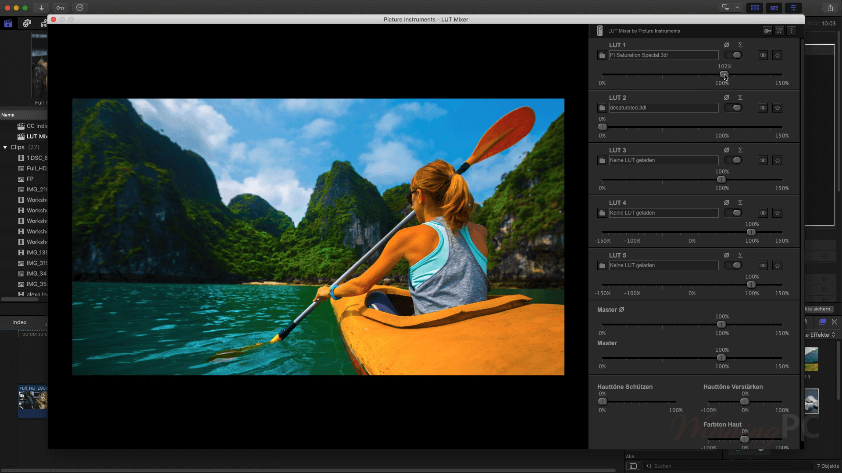This screenshot has height=473, width=842.
Task: Click the first blue layout button at top right
Action: point(754,8)
